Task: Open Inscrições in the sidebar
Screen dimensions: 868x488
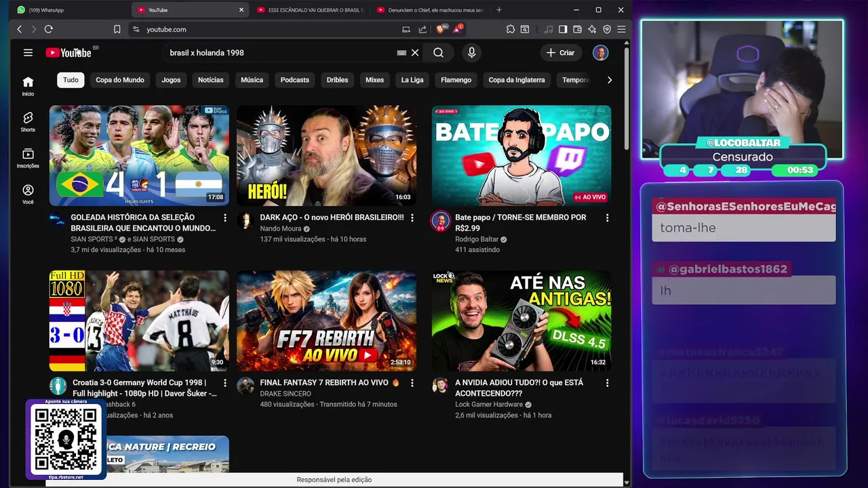Action: 28,158
